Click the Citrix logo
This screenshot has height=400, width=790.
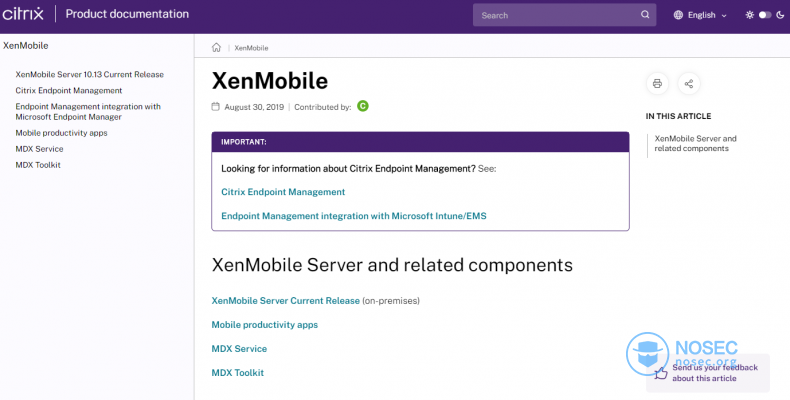coord(23,14)
